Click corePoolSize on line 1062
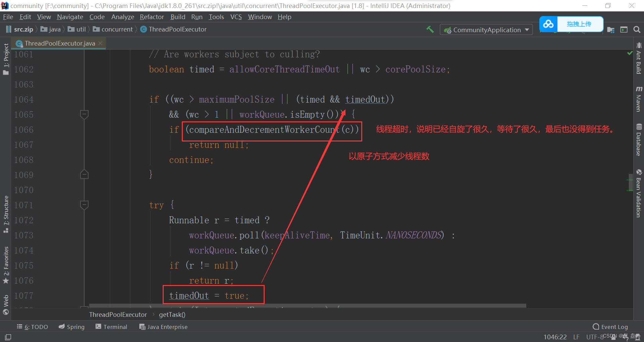This screenshot has width=644, height=342. coord(416,69)
